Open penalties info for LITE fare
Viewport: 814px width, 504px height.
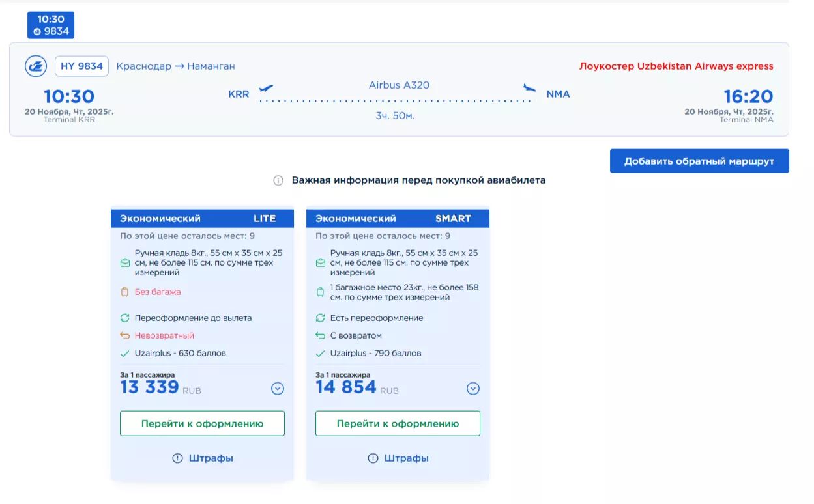point(202,458)
